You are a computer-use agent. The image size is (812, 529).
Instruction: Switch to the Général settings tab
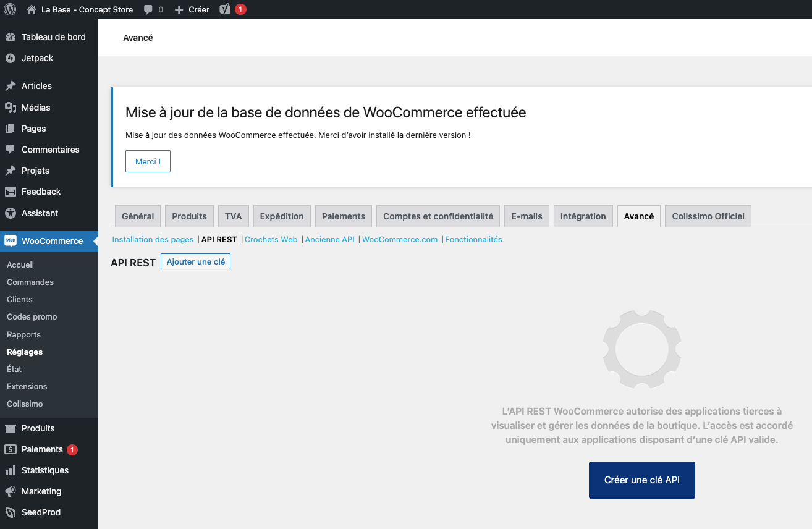point(138,216)
